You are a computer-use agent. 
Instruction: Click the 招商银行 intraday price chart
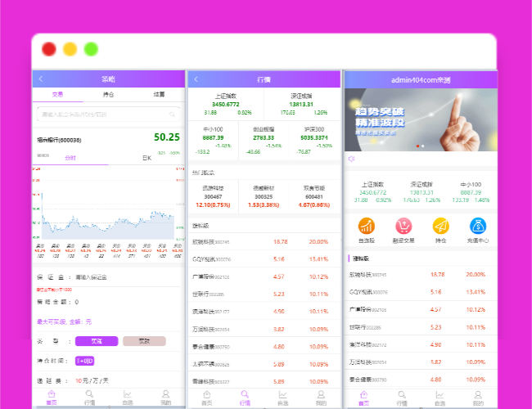tap(109, 204)
